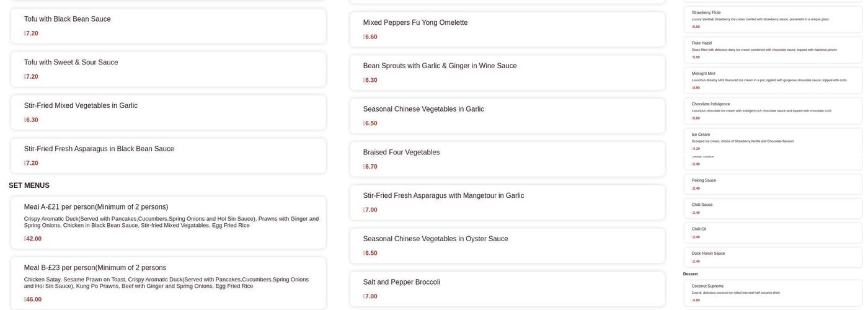The height and width of the screenshot is (310, 868).
Task: Choose the Coconut Supreme dessert
Action: click(773, 293)
